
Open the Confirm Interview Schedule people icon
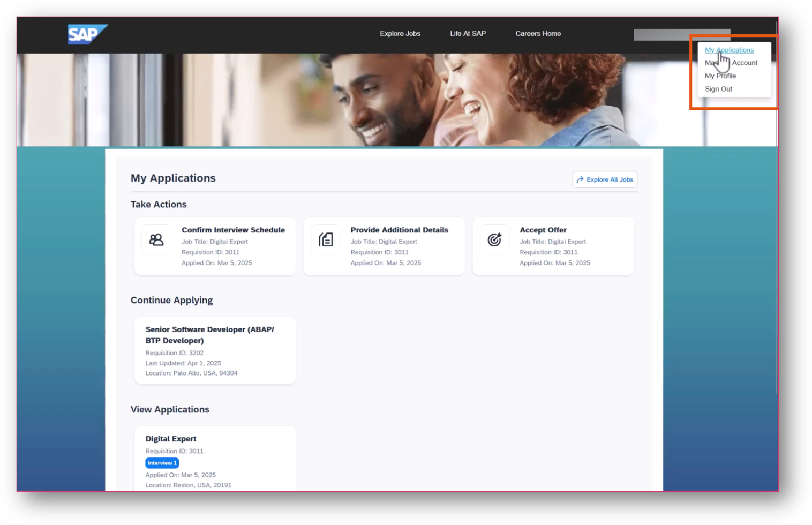pos(156,239)
